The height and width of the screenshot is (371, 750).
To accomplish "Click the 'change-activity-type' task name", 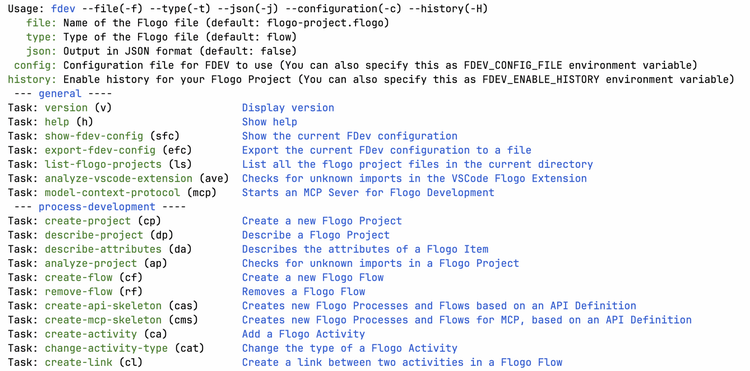I will 106,348.
